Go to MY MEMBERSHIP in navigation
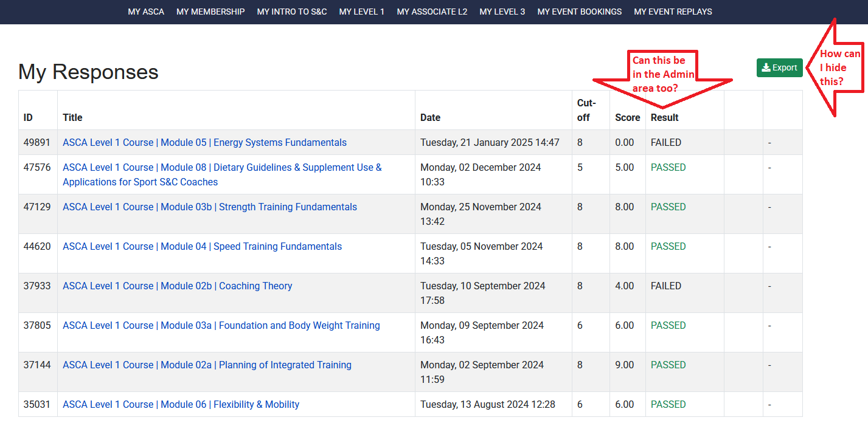The width and height of the screenshot is (868, 423). (210, 12)
